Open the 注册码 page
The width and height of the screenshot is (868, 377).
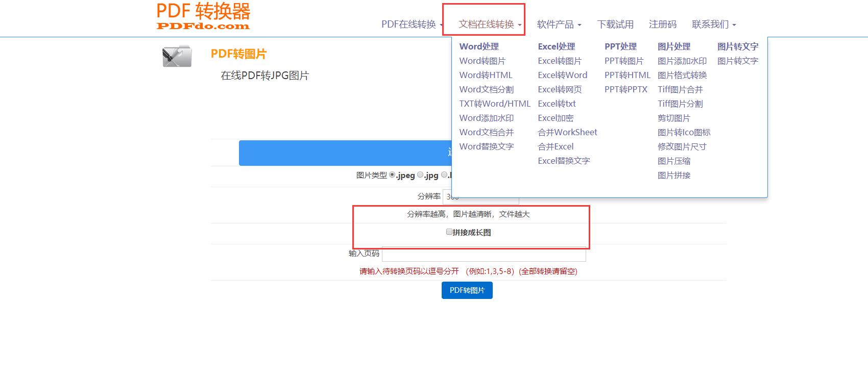pyautogui.click(x=662, y=24)
